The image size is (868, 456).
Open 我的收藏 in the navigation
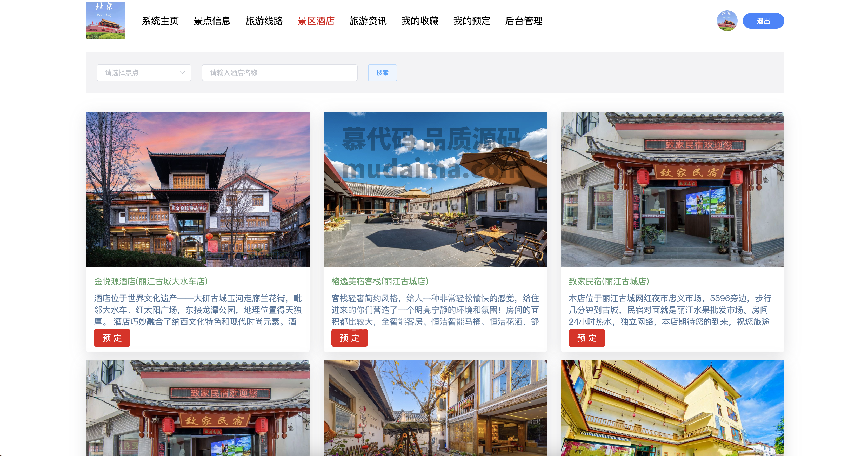(420, 21)
